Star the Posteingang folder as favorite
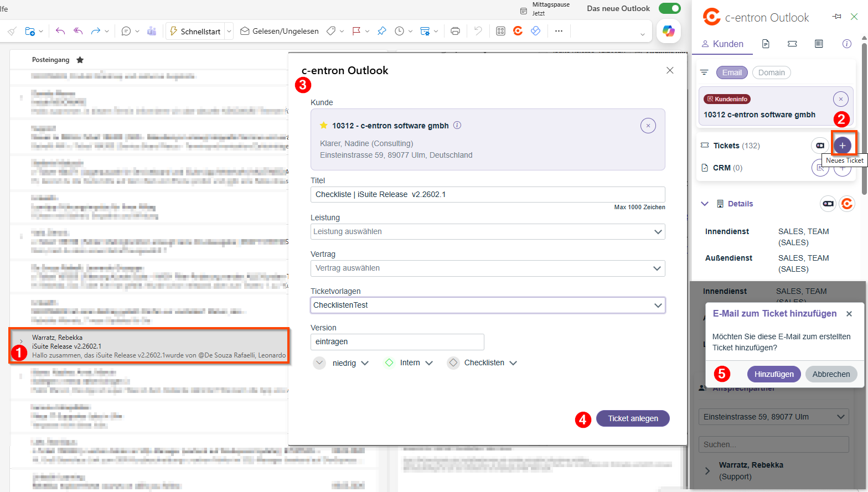This screenshot has height=492, width=868. pos(80,60)
